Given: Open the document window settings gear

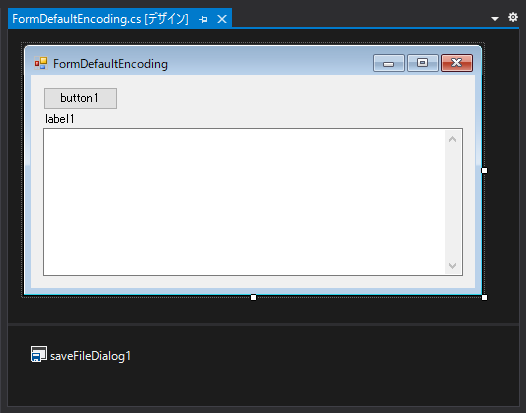Looking at the screenshot, I should (513, 17).
